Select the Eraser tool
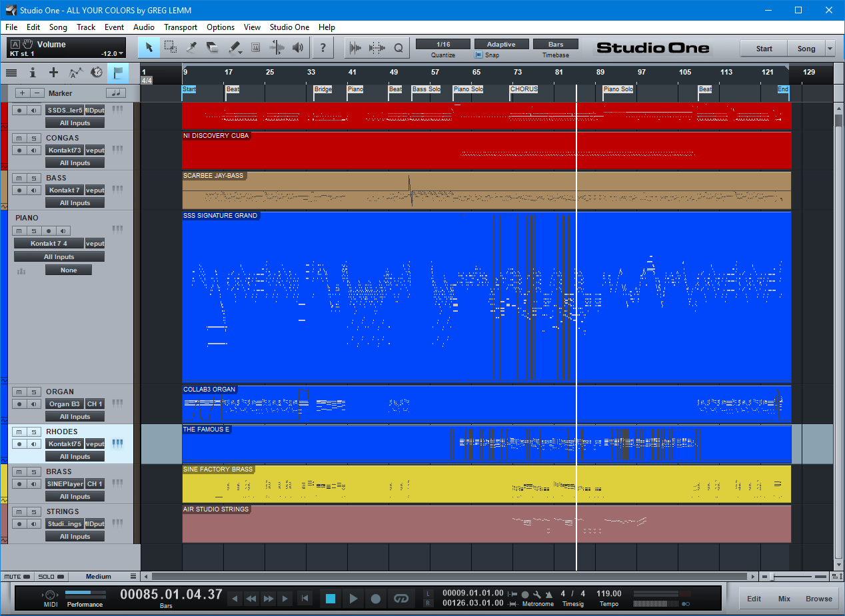 pos(213,47)
